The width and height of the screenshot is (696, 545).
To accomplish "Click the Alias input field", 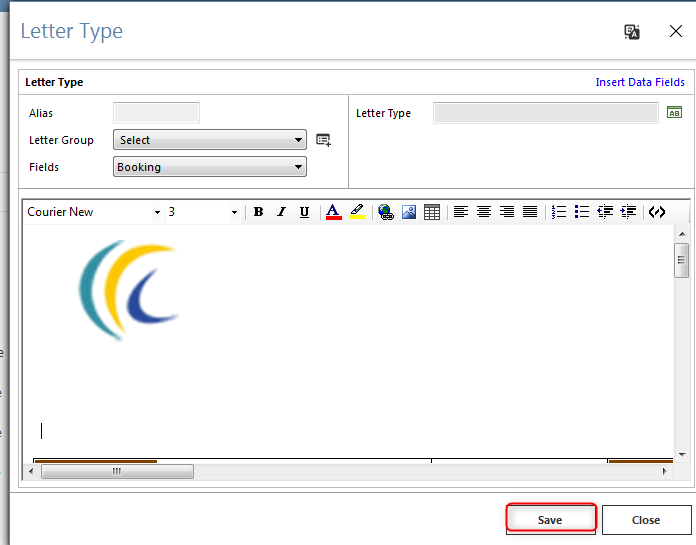I will click(156, 113).
